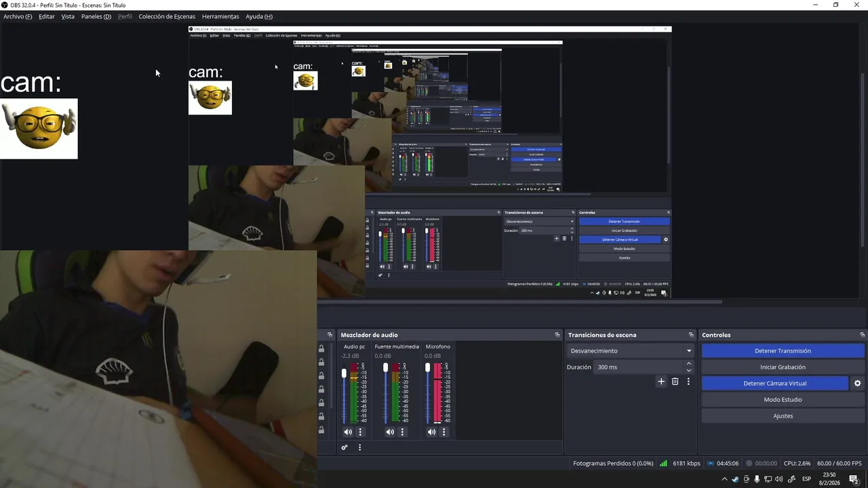
Task: Open Audio pc channel three-dot options
Action: click(x=360, y=432)
